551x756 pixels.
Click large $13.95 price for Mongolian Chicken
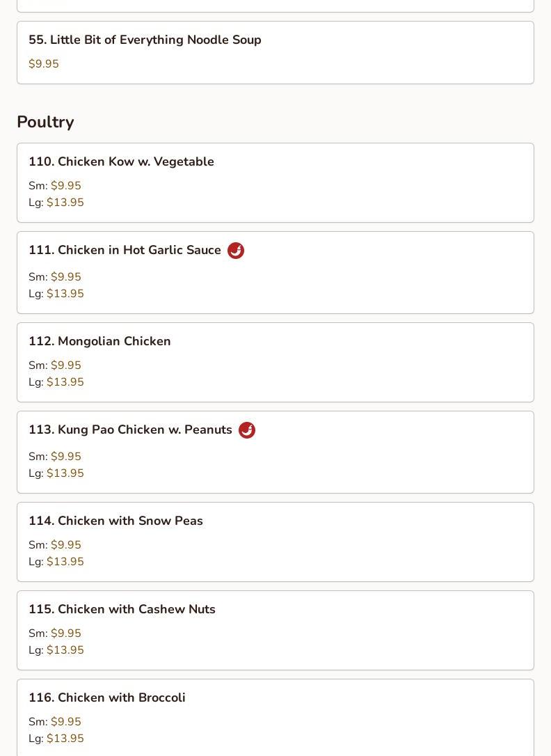[x=65, y=382]
